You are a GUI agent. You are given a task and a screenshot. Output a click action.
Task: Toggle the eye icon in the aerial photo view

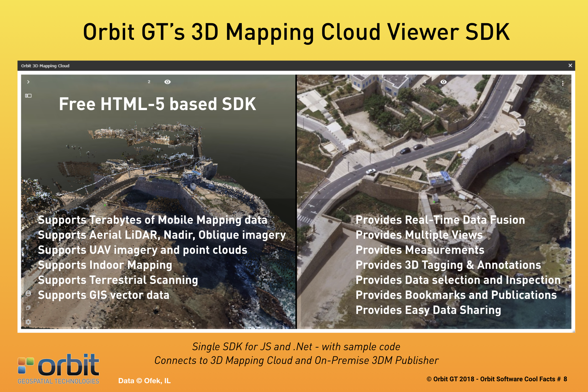point(443,82)
